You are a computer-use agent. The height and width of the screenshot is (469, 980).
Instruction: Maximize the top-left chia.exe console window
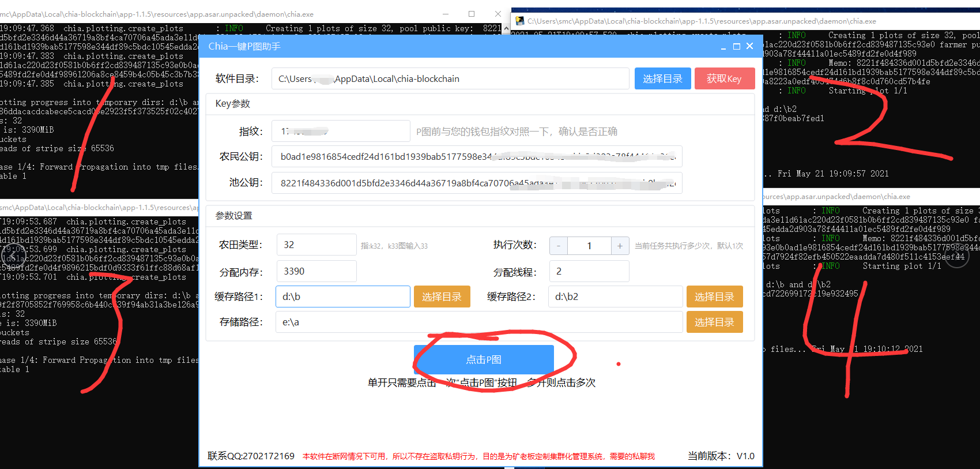coord(472,14)
